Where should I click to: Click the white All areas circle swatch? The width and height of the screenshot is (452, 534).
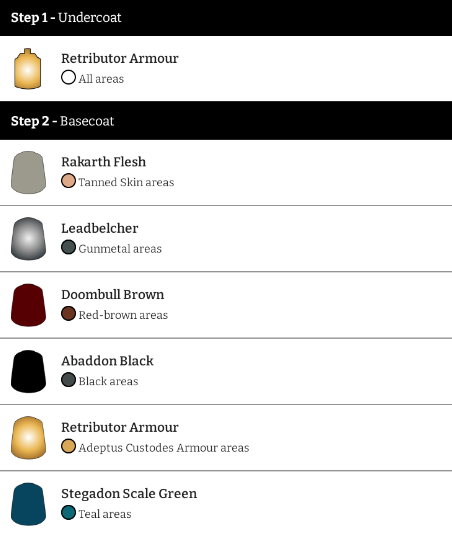(x=68, y=77)
